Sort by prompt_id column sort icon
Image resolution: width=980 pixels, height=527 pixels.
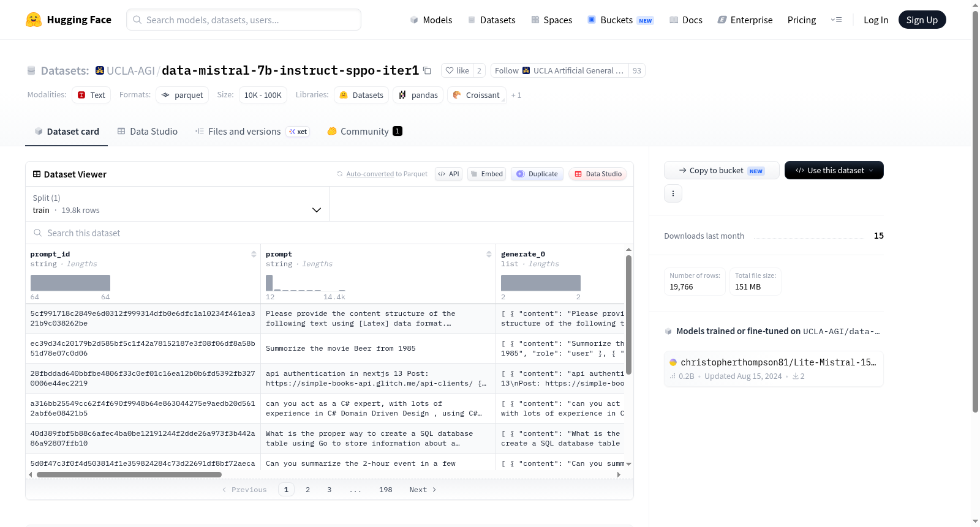(x=254, y=254)
